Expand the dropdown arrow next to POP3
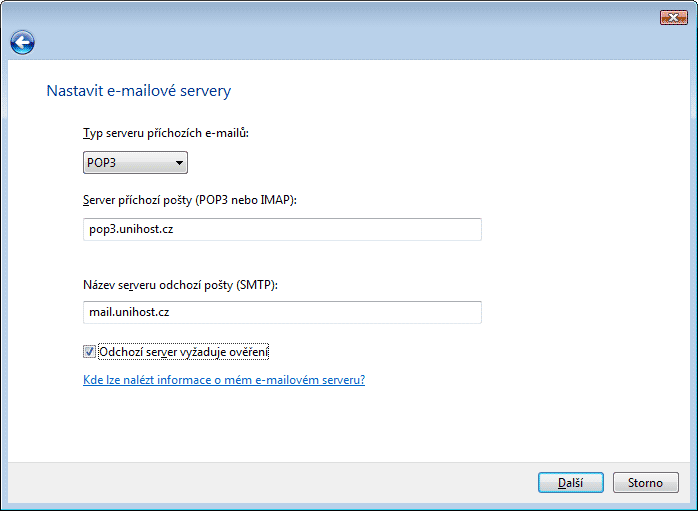Image resolution: width=698 pixels, height=511 pixels. click(179, 163)
